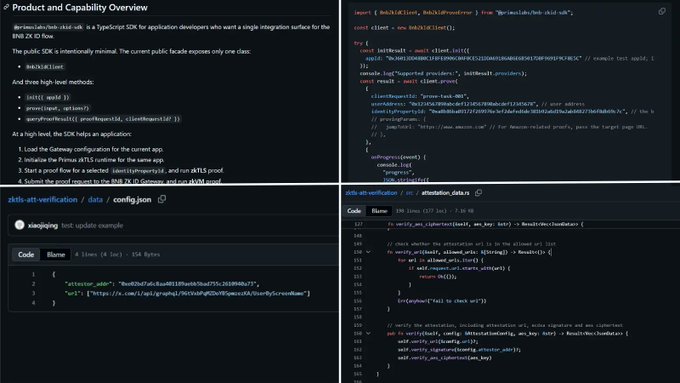Click the 'queryProofResult' method bullet
This screenshot has width=680, height=383.
pos(103,119)
